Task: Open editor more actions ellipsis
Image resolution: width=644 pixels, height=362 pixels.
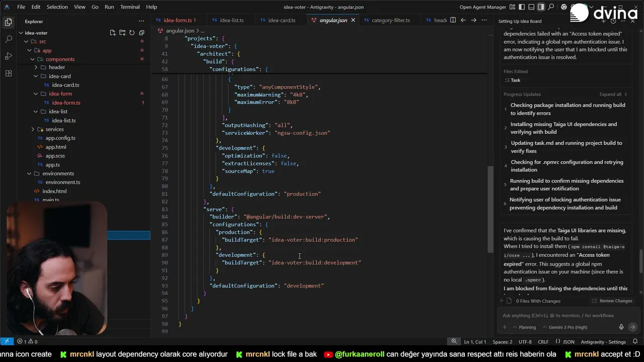Action: click(x=484, y=20)
